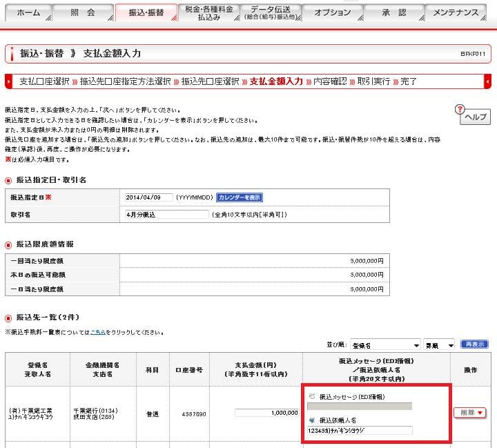Go to the データ伝送 tab
497x448 pixels.
click(271, 13)
